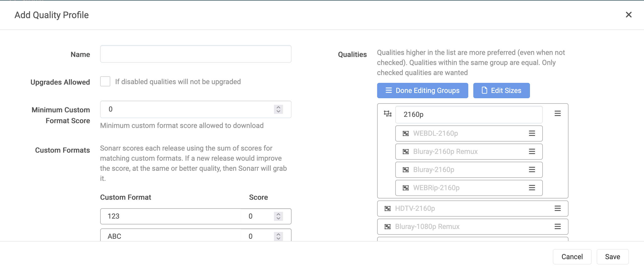Save the quality profile
The image size is (644, 272).
tap(612, 257)
